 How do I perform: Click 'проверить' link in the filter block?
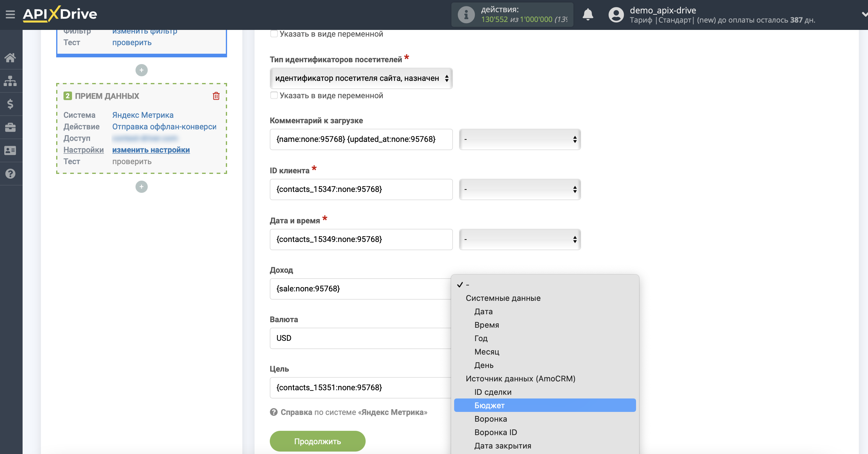(132, 42)
